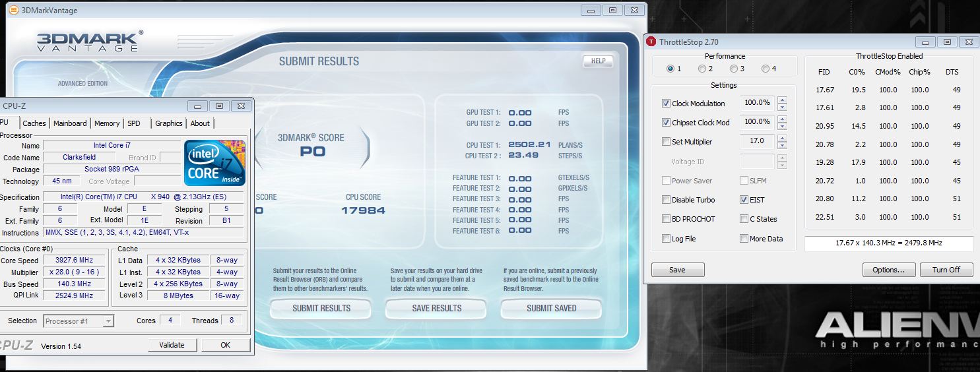
Task: Click the Validate button in CPU-Z
Action: [172, 345]
